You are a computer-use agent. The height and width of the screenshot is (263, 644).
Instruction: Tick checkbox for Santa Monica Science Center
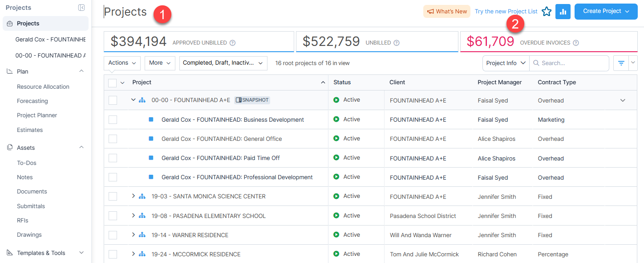point(113,197)
